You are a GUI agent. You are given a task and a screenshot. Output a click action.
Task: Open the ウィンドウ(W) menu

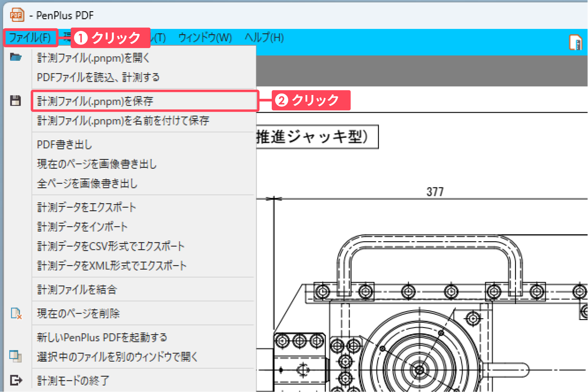[x=205, y=38]
